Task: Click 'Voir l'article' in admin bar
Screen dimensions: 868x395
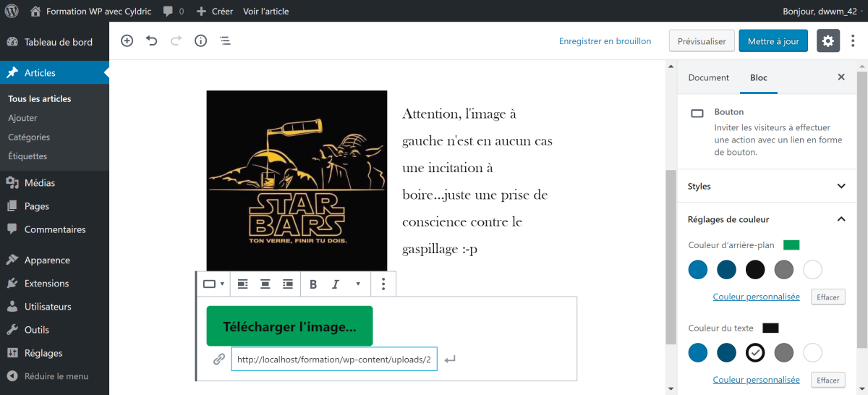Action: pyautogui.click(x=265, y=12)
